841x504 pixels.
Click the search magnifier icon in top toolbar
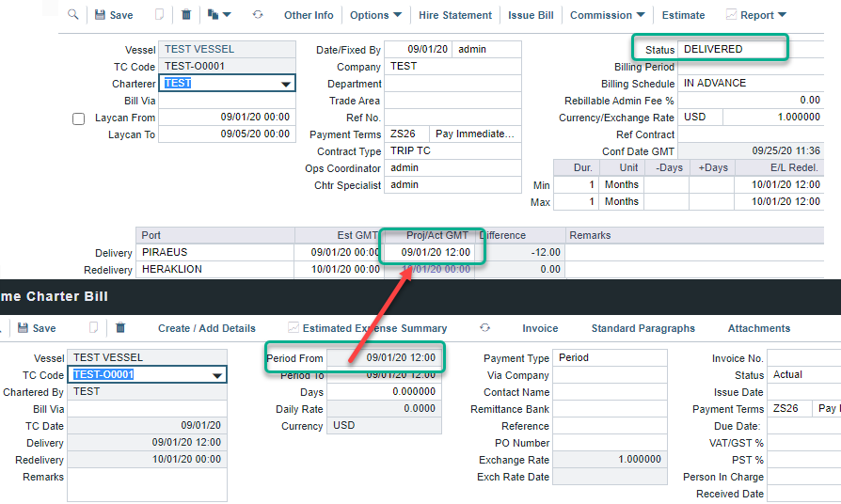pos(73,15)
